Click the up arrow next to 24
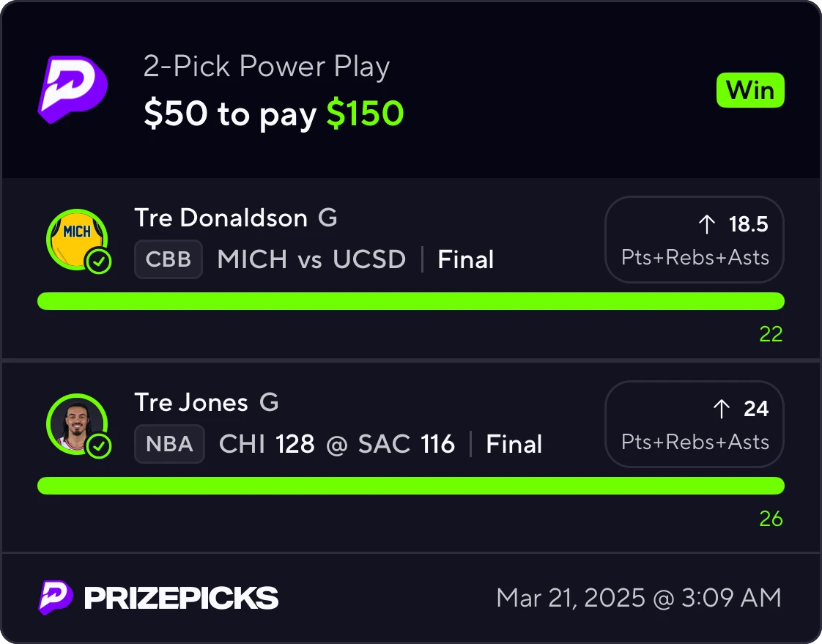This screenshot has height=644, width=822. click(722, 409)
